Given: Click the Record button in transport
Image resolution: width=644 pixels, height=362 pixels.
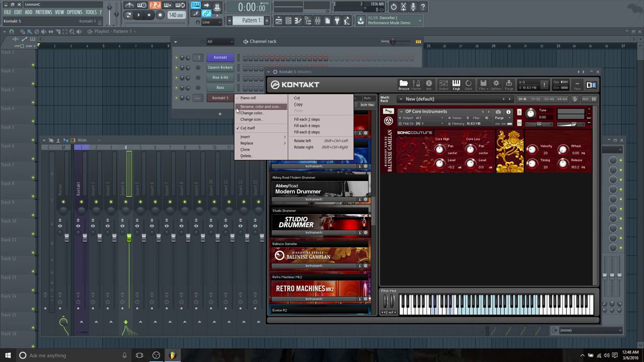Looking at the screenshot, I should 160,15.
